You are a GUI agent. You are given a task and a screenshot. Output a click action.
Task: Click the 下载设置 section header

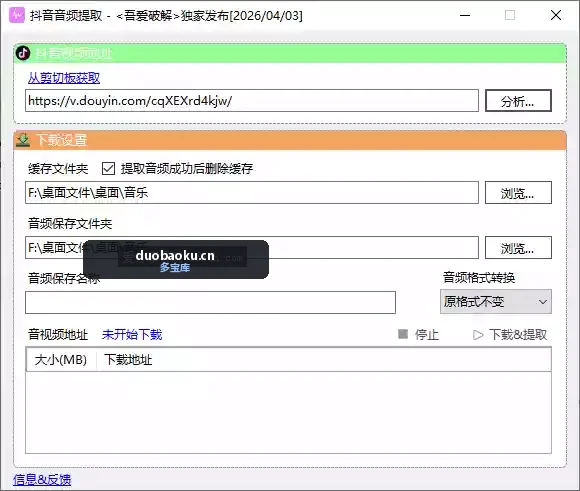(290, 140)
